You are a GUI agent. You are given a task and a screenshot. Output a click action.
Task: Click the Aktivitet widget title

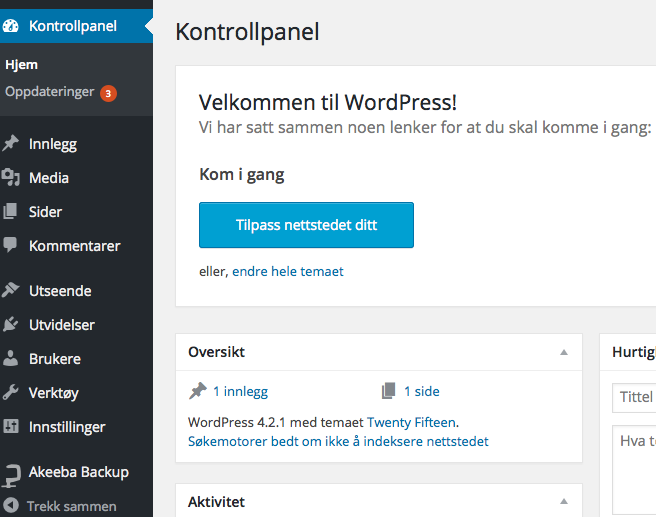[216, 502]
